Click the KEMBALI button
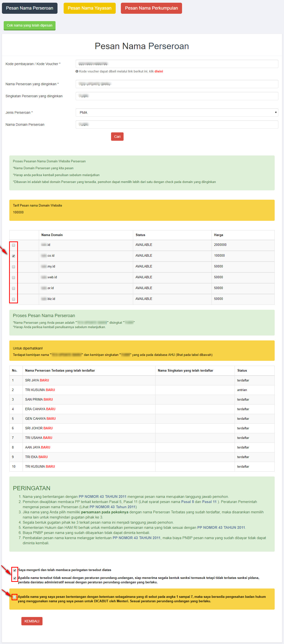Viewport: 284px width, 644px height. point(32,621)
